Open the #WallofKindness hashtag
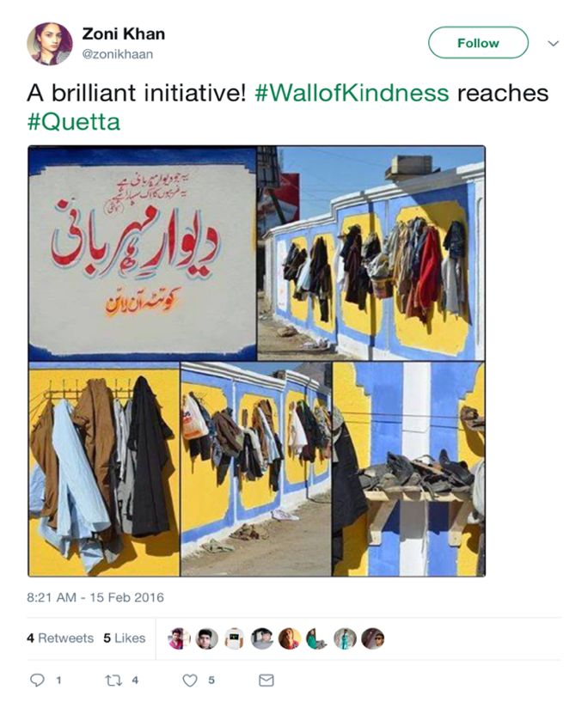 (352, 93)
